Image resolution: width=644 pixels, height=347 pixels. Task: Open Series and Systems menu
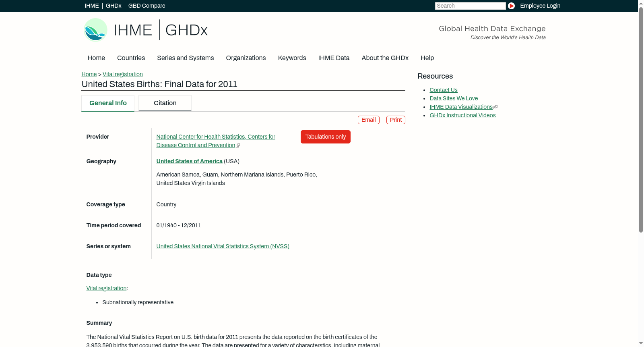pyautogui.click(x=186, y=58)
